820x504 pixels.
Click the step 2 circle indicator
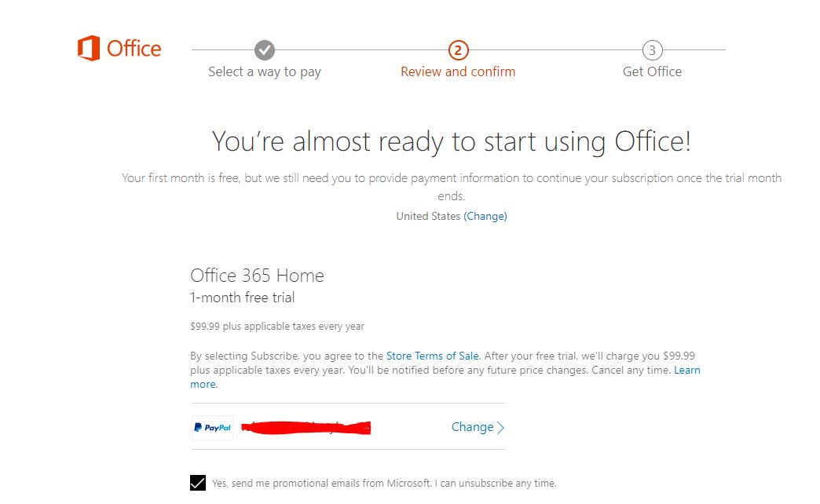click(458, 50)
